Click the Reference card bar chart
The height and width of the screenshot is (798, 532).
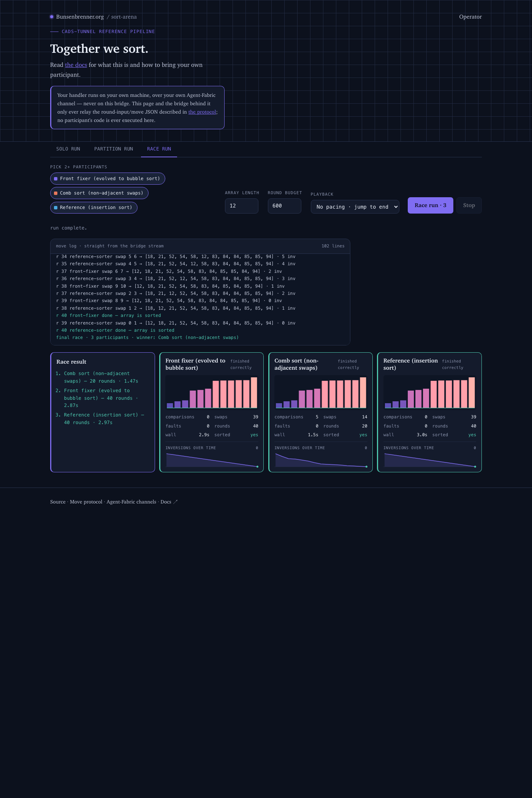point(430,392)
